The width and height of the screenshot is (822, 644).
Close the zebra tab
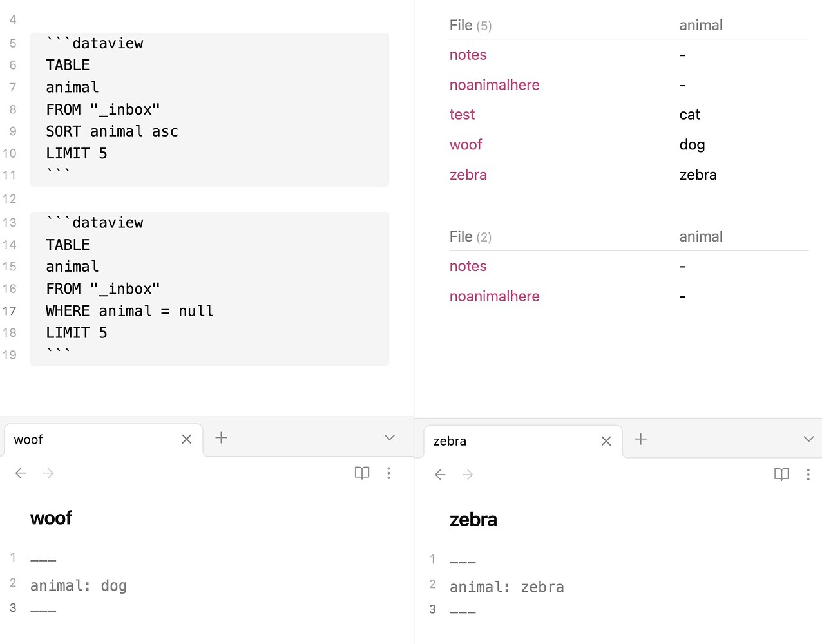click(x=606, y=441)
